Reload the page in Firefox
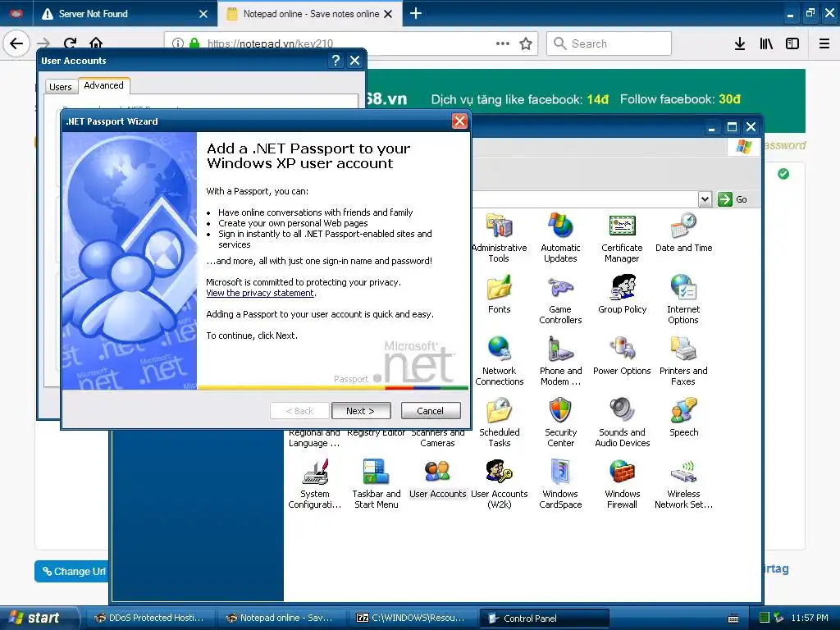The image size is (840, 630). (70, 43)
